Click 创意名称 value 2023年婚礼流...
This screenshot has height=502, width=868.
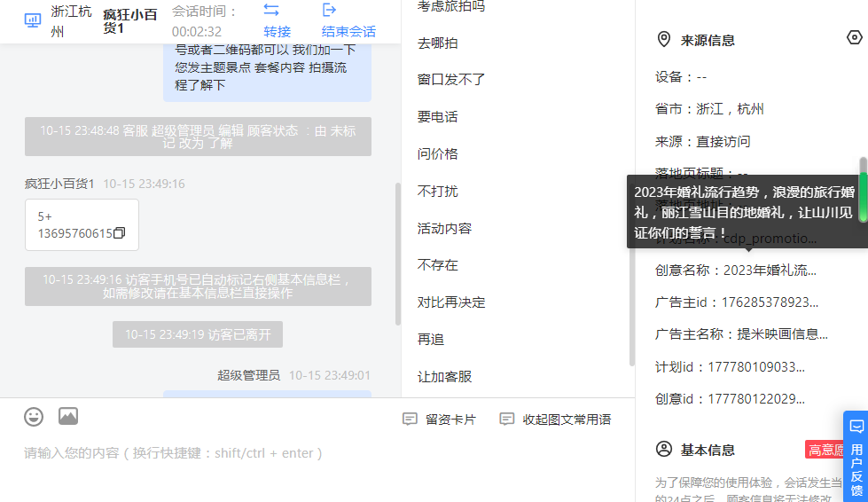tap(770, 271)
